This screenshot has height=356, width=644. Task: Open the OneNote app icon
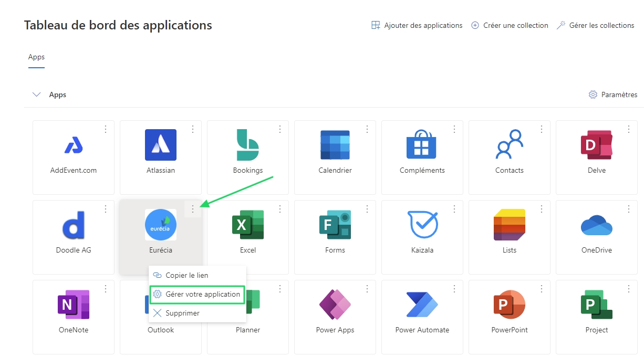click(x=74, y=305)
